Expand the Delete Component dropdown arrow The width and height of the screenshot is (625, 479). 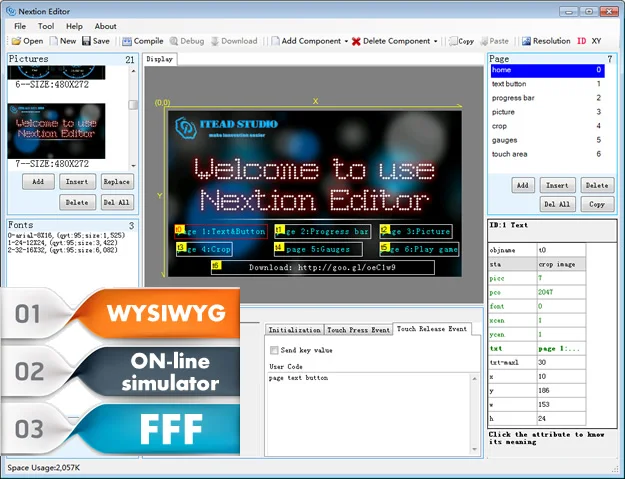click(436, 42)
